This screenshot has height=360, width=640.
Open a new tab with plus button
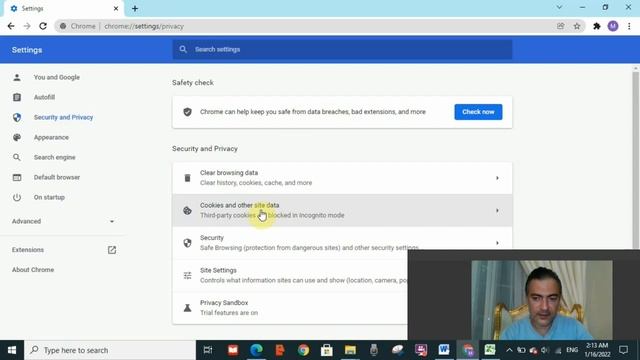(135, 8)
